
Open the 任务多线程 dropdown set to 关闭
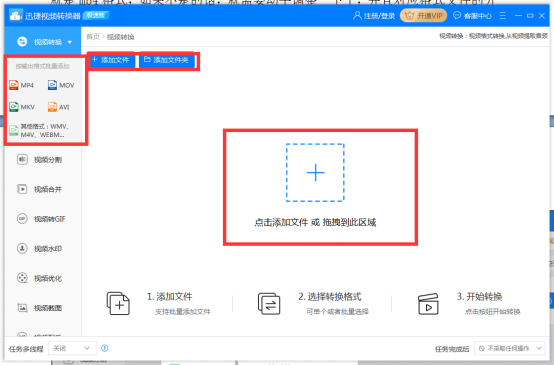click(72, 348)
